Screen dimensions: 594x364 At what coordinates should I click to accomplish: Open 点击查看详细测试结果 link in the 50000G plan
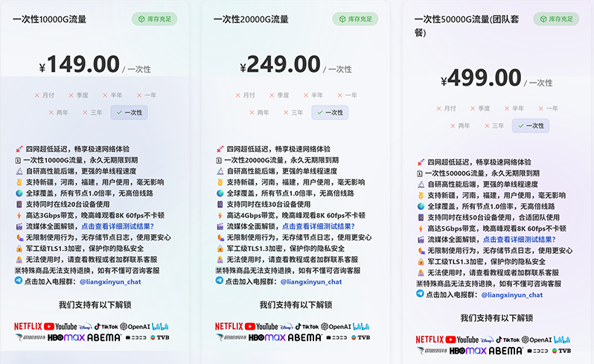tap(518, 240)
